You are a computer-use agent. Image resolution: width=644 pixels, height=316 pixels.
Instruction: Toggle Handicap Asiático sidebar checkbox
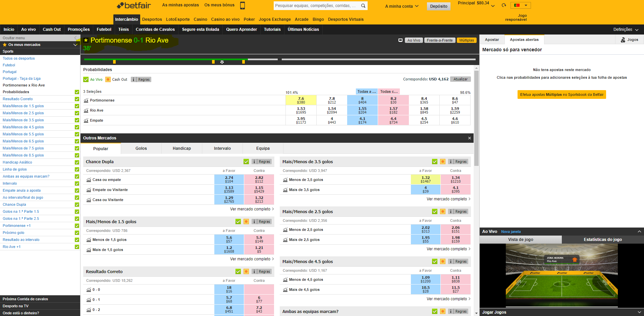77,162
